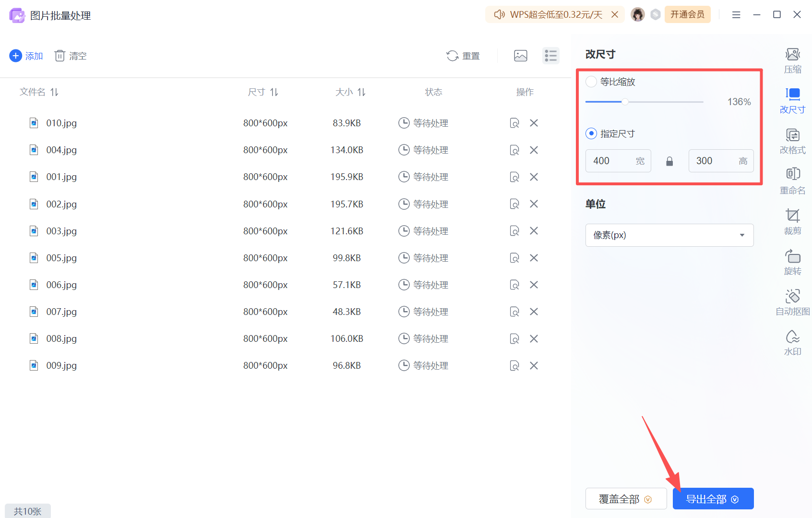Switch to the 改尺寸 tab

click(x=792, y=100)
